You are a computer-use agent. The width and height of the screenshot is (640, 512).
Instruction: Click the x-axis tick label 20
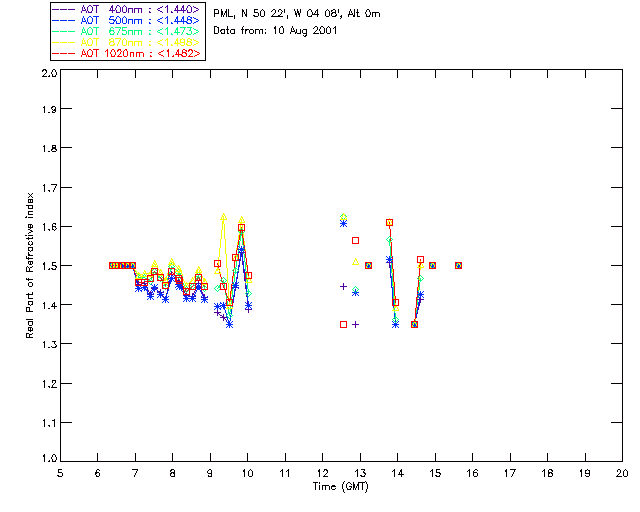click(x=622, y=473)
